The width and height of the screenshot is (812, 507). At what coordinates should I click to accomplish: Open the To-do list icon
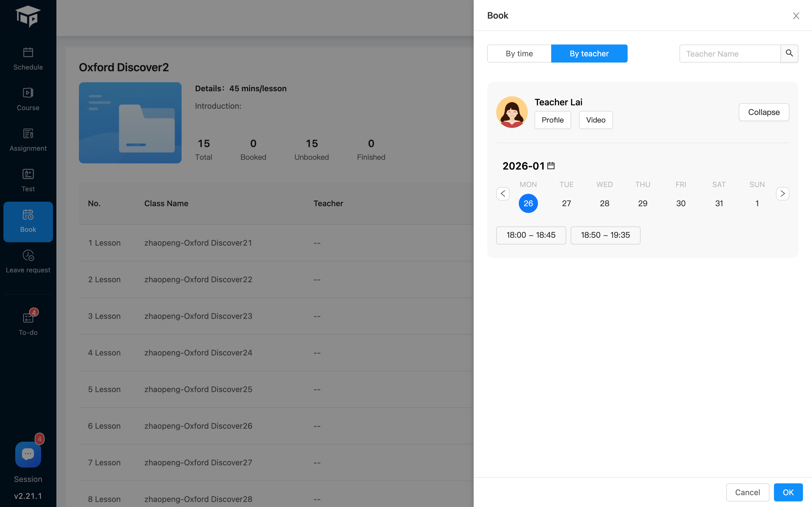(28, 317)
